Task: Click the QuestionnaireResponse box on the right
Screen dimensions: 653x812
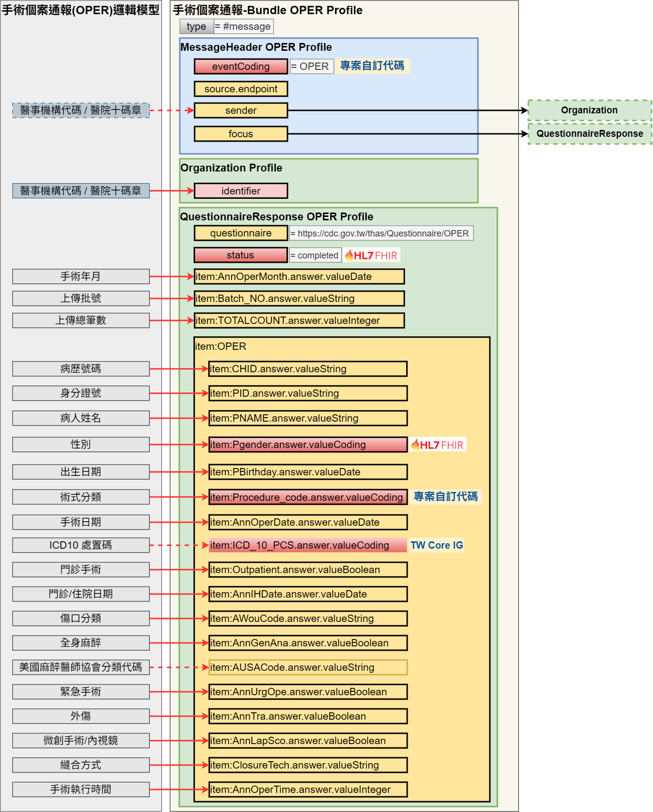Action: pos(589,134)
